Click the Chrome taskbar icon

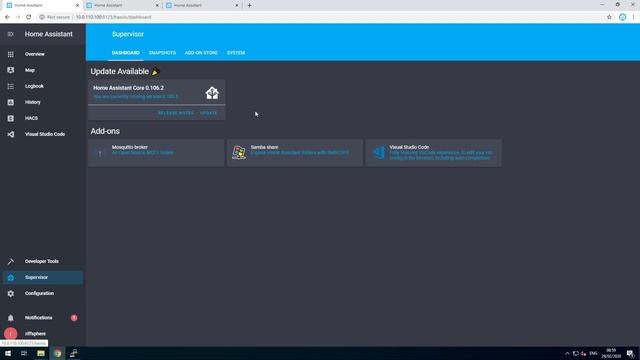coord(58,353)
